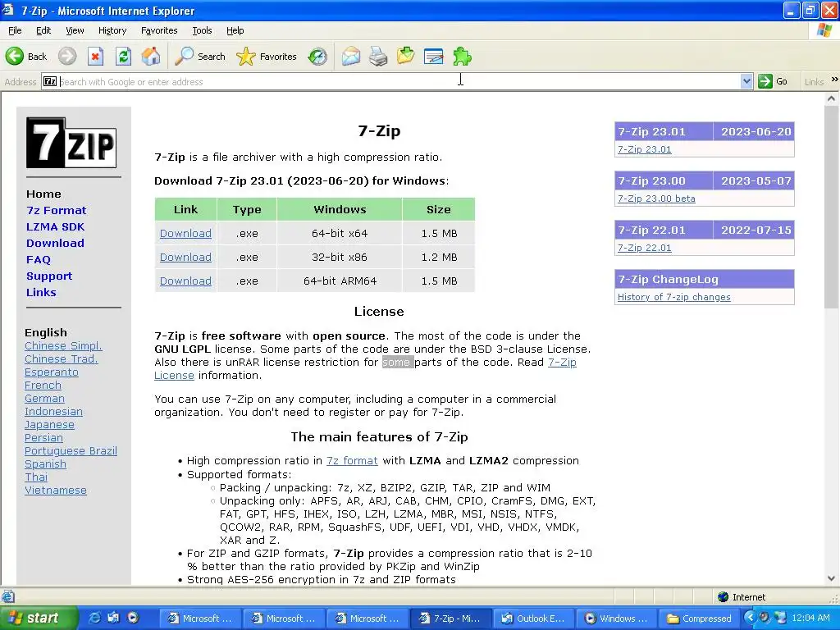
Task: Open the 7-Zip 23.00 beta news link
Action: click(656, 199)
